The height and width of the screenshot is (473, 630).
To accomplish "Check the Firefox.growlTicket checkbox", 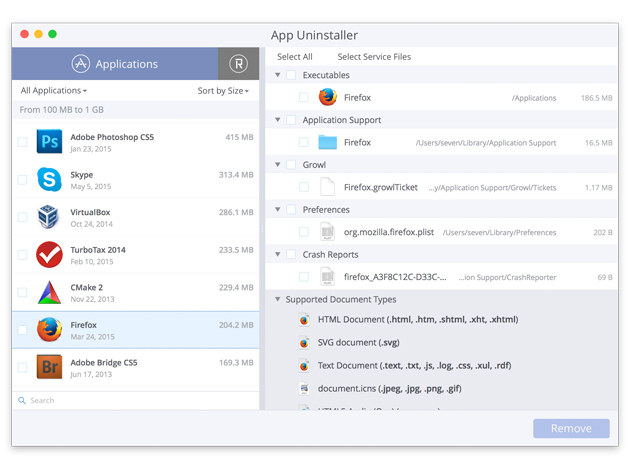I will 304,187.
